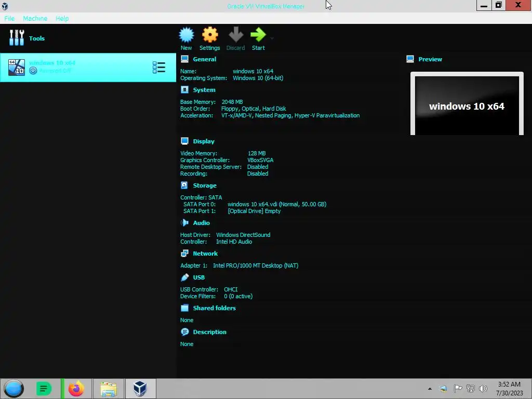532x399 pixels.
Task: Open the Audio settings heading link
Action: click(201, 223)
